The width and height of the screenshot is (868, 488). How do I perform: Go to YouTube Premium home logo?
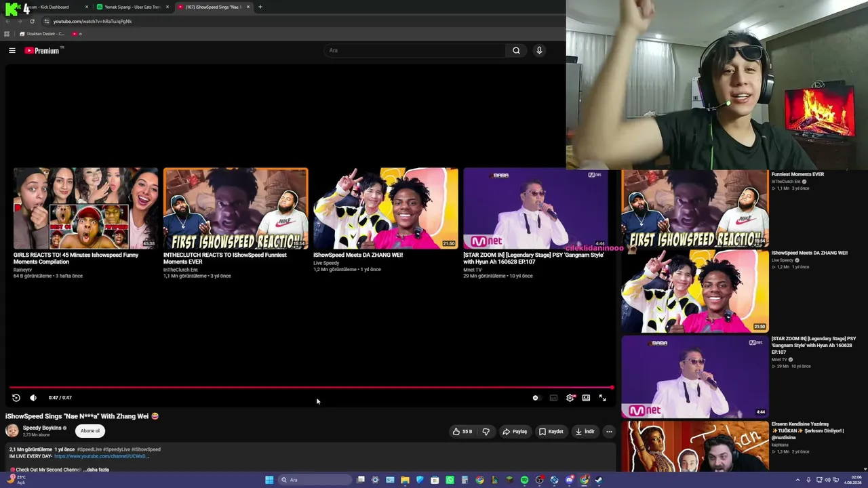tap(42, 50)
